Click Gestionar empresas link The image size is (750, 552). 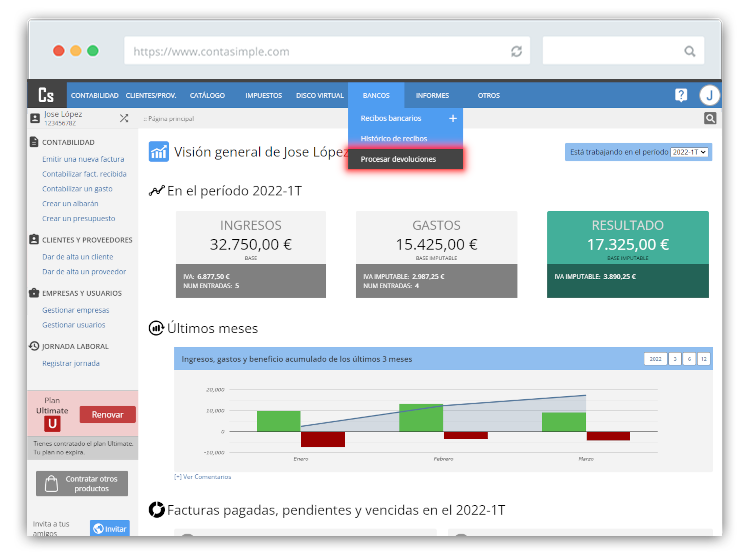click(x=76, y=310)
